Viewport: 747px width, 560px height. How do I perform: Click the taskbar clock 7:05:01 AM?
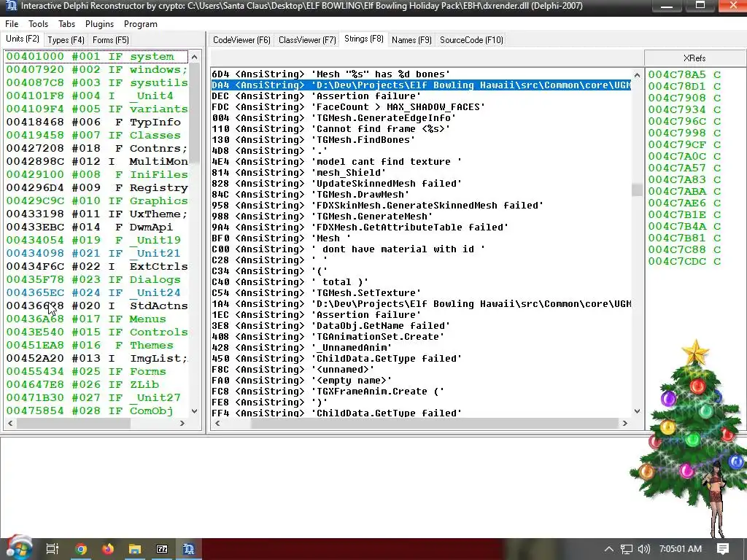click(681, 549)
